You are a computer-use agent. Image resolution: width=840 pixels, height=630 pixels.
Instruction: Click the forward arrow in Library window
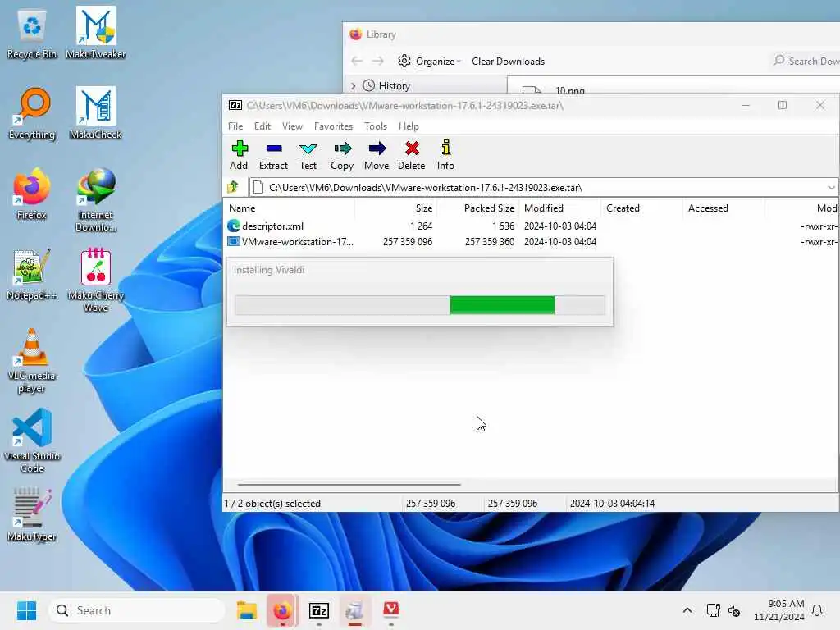tap(377, 61)
